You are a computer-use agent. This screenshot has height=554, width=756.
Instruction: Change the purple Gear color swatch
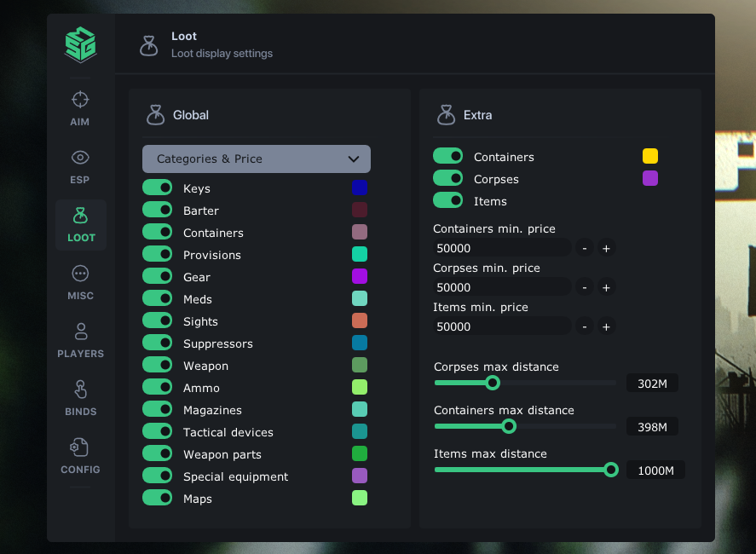point(360,276)
